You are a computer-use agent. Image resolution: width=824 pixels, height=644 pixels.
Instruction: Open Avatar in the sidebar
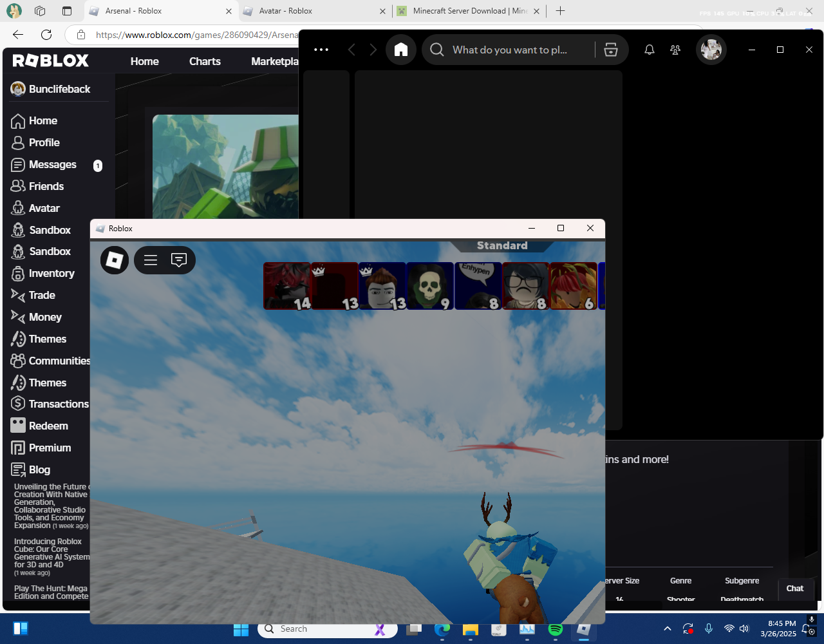pyautogui.click(x=35, y=208)
